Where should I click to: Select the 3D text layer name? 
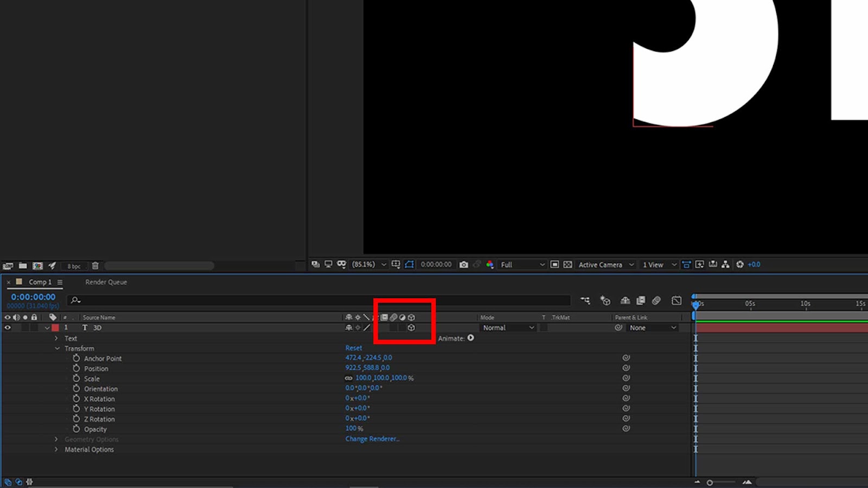[97, 328]
